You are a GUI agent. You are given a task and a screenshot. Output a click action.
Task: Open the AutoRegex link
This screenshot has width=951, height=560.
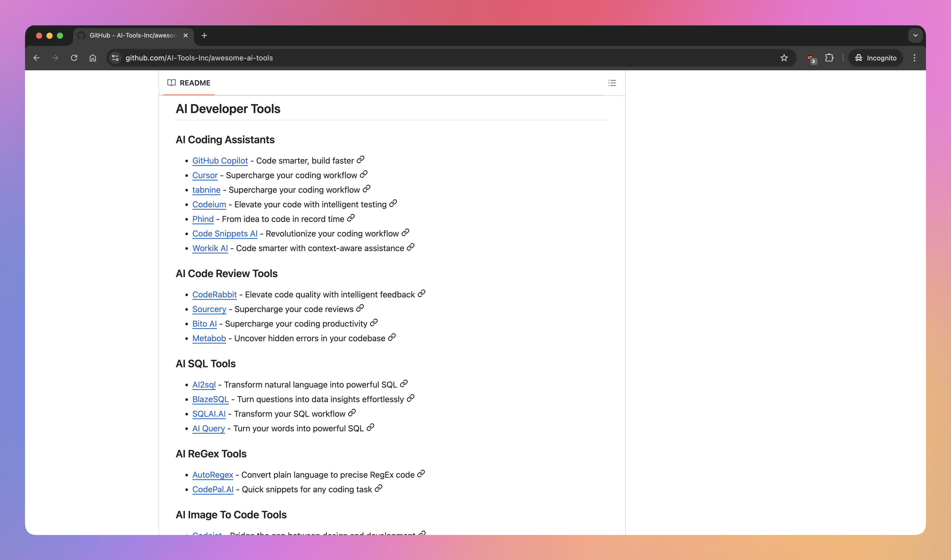[x=212, y=474]
